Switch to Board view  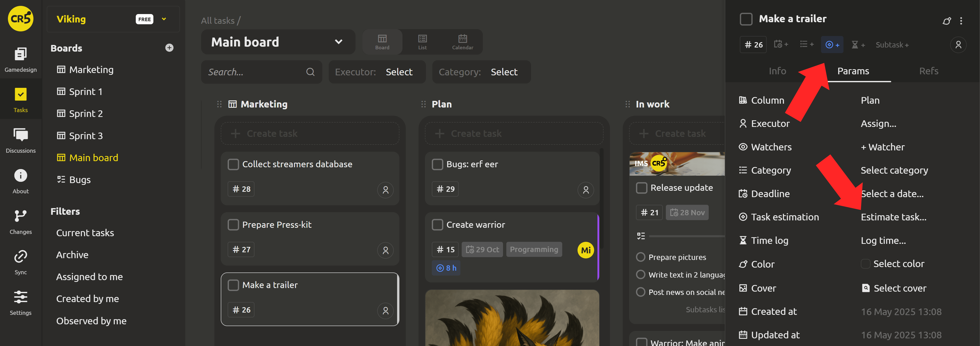pyautogui.click(x=382, y=42)
